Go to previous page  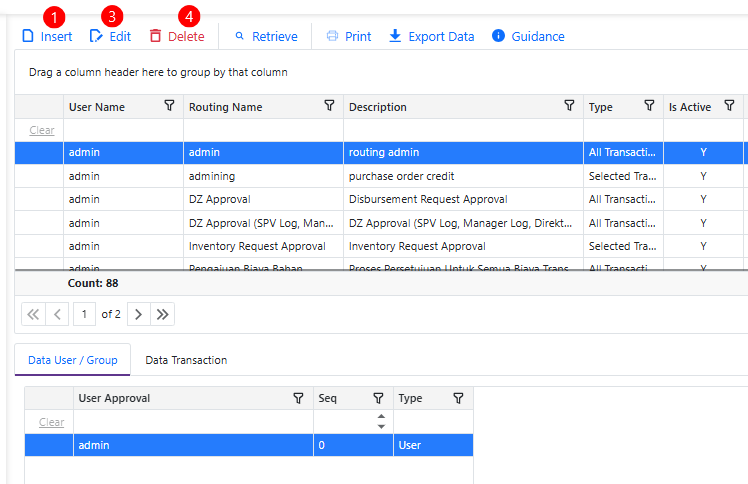(57, 314)
